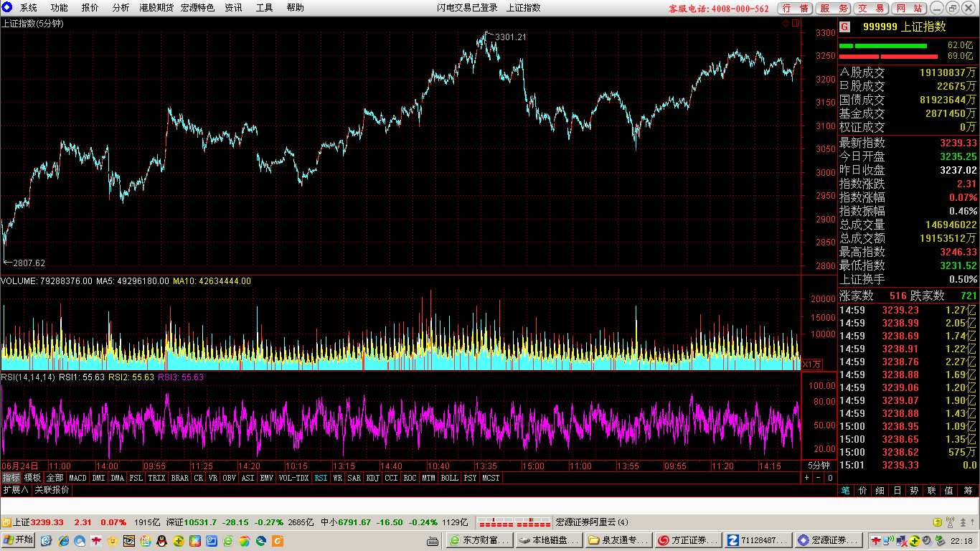Click the blue app logo icon
The image size is (980, 551).
point(7,8)
